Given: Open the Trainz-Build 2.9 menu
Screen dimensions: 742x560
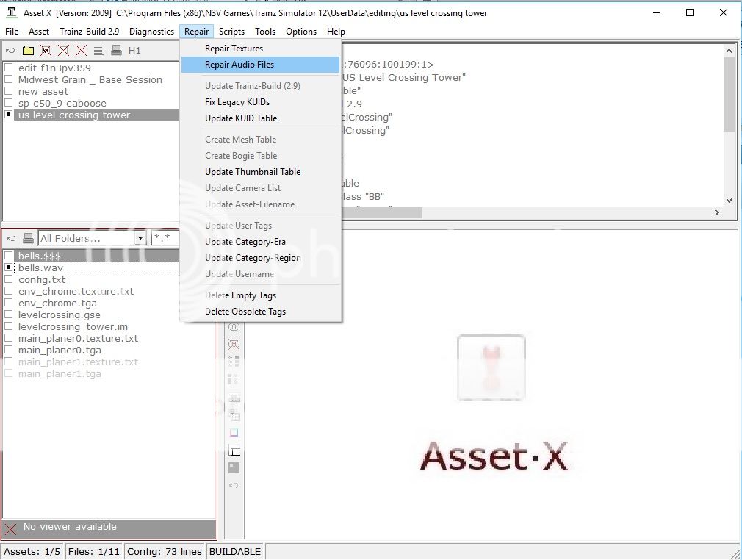Looking at the screenshot, I should coord(90,32).
